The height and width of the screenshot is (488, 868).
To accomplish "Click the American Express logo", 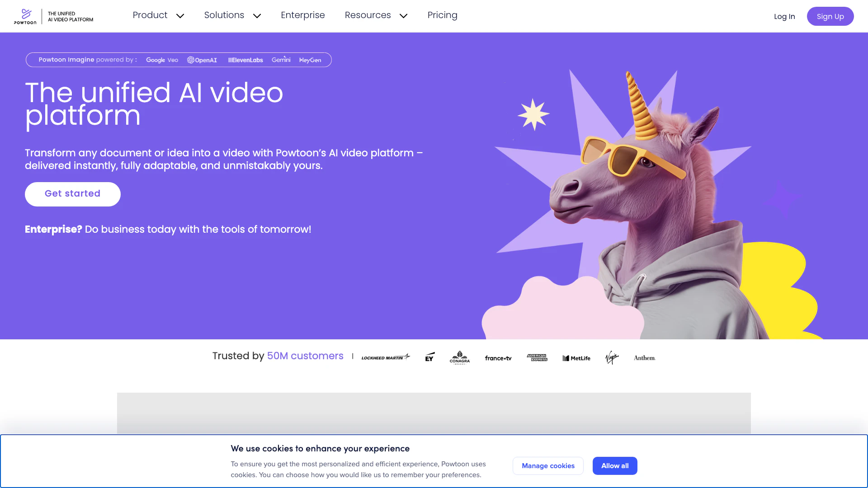I will tap(537, 357).
